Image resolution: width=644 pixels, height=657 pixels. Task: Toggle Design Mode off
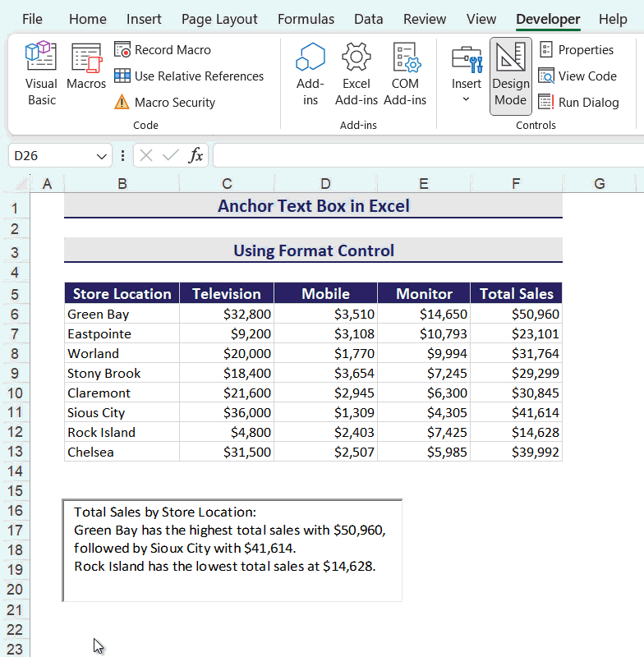pos(510,76)
